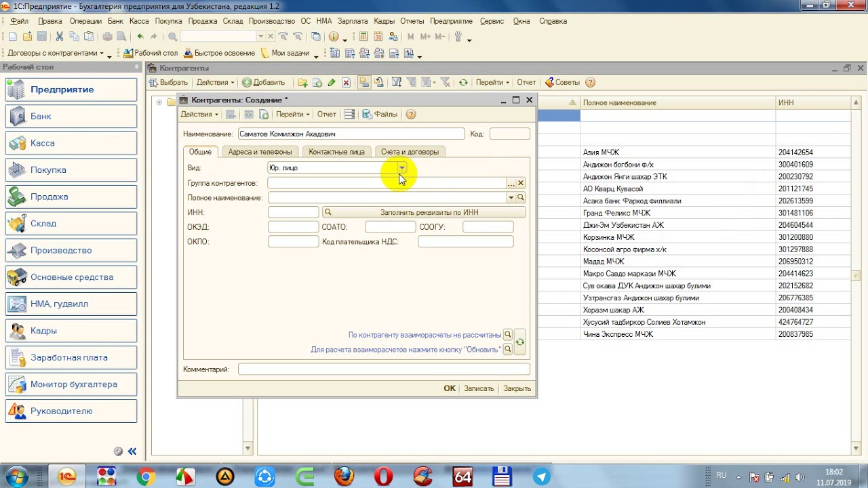Click the red X delete mark icon

[x=346, y=83]
